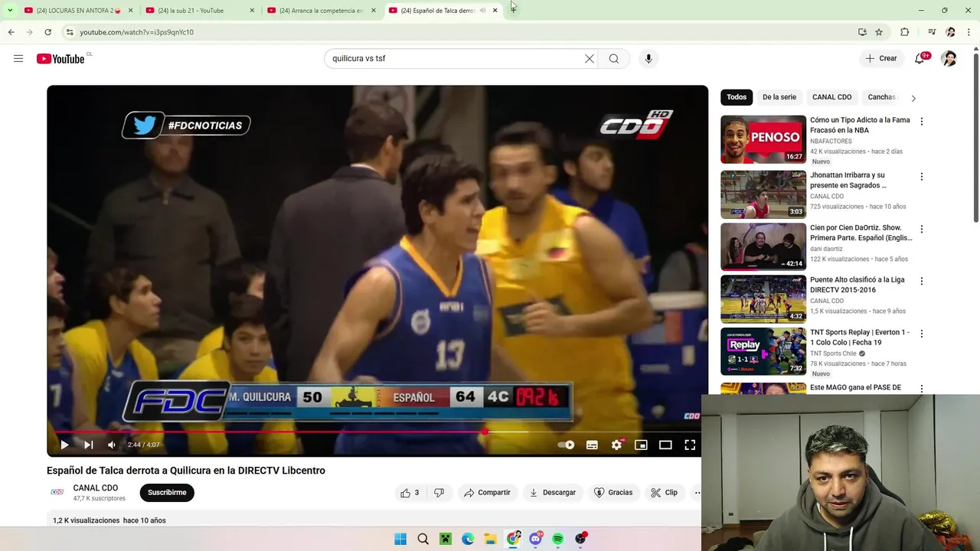The width and height of the screenshot is (980, 551).
Task: Mute audio icon on Español de Talca tab
Action: pos(482,11)
